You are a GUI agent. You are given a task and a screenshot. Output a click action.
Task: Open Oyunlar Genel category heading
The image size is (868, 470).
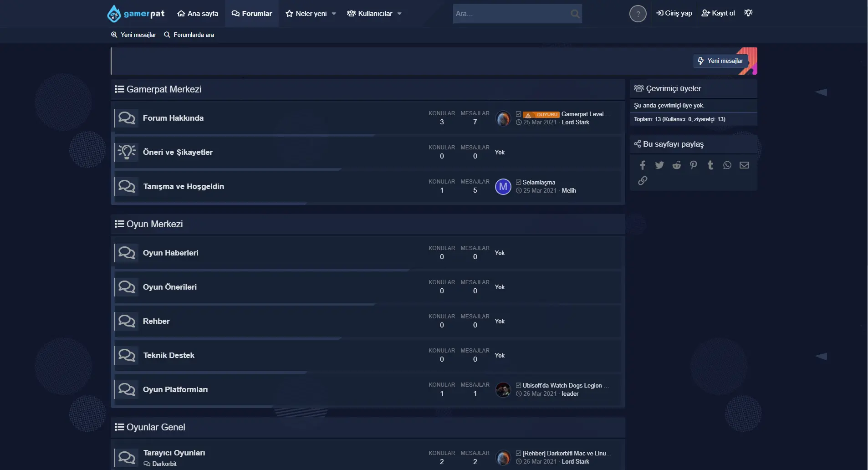point(156,427)
